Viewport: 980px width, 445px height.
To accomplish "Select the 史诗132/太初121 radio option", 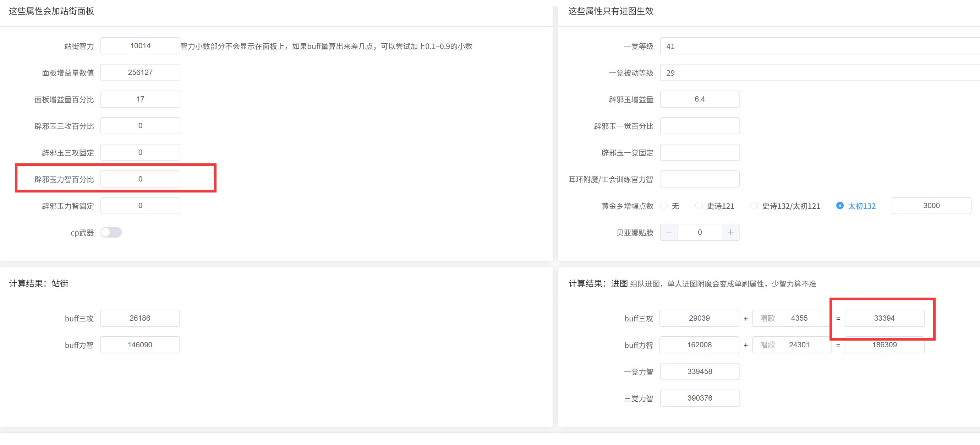I will 785,206.
